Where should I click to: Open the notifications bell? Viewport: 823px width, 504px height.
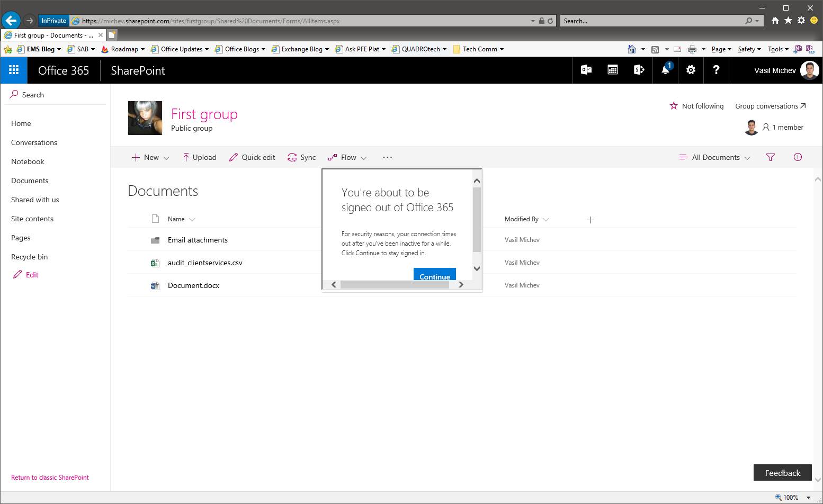[x=666, y=70]
